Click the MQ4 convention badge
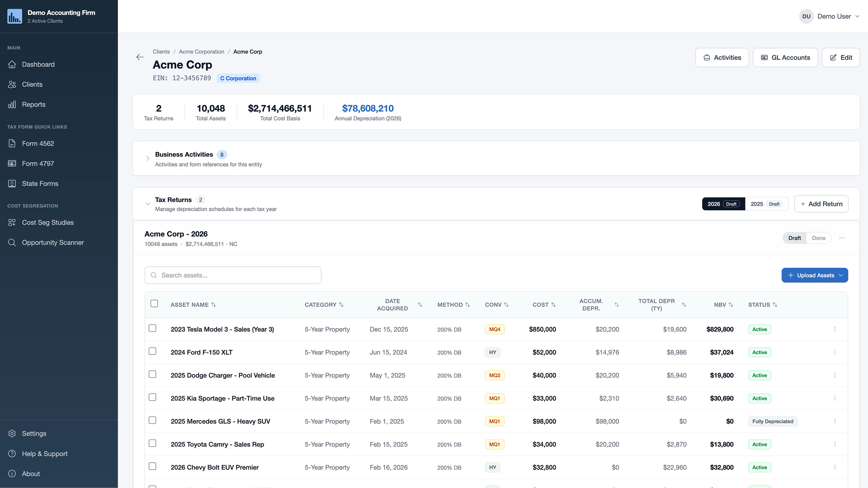This screenshot has width=868, height=488. (494, 329)
